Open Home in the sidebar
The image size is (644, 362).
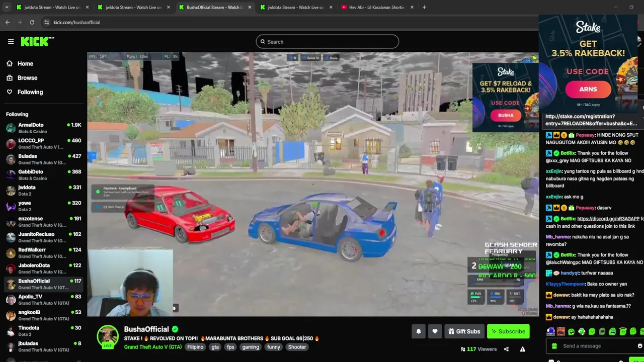(43, 64)
